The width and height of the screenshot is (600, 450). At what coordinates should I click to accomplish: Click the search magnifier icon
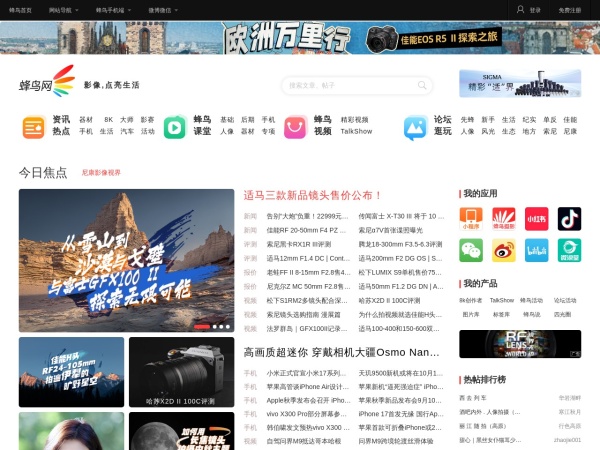point(422,85)
